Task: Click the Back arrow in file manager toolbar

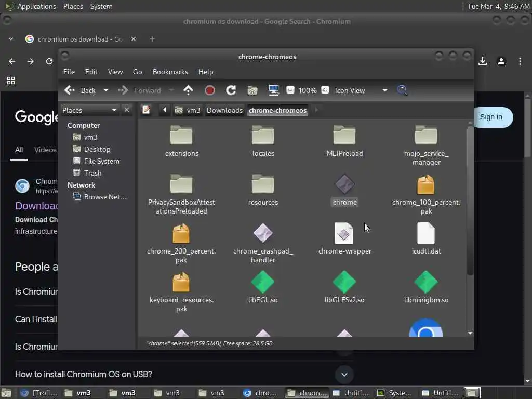Action: 79,90
